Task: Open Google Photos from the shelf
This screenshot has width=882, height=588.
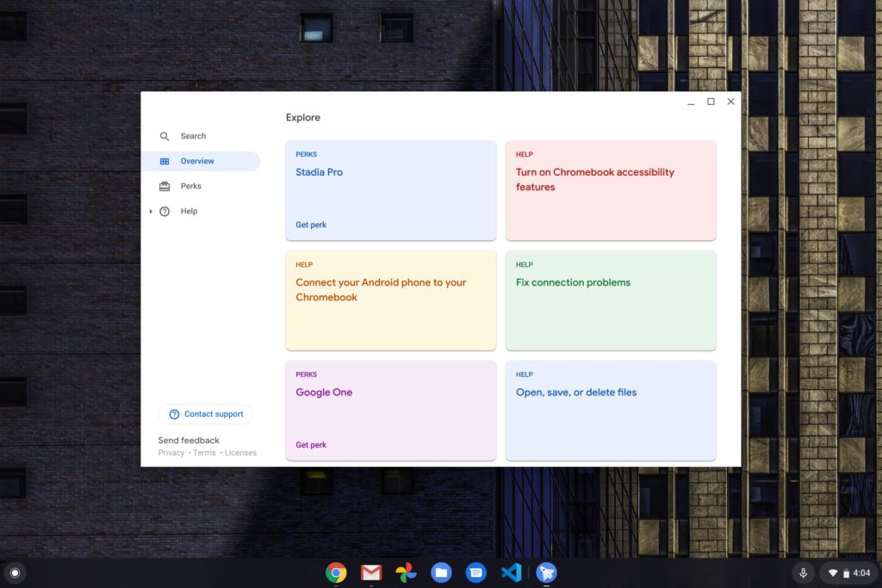Action: [406, 573]
